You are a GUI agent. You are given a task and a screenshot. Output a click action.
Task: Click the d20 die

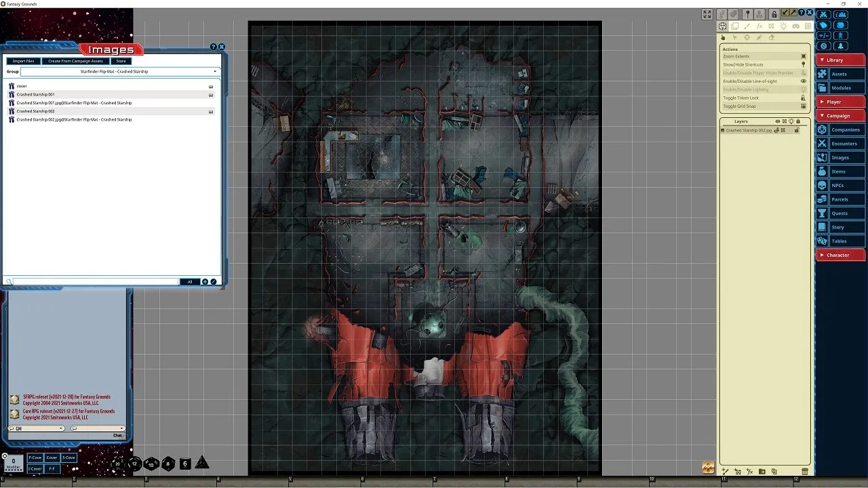pos(119,464)
